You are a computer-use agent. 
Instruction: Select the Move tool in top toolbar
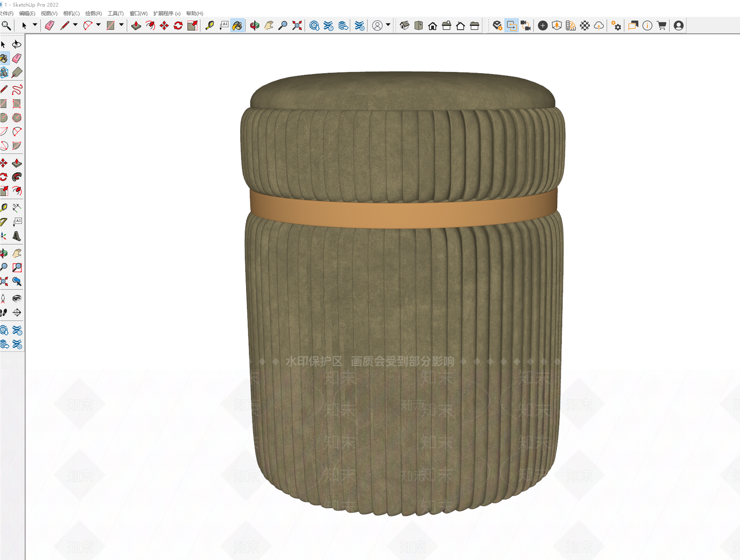tap(164, 25)
